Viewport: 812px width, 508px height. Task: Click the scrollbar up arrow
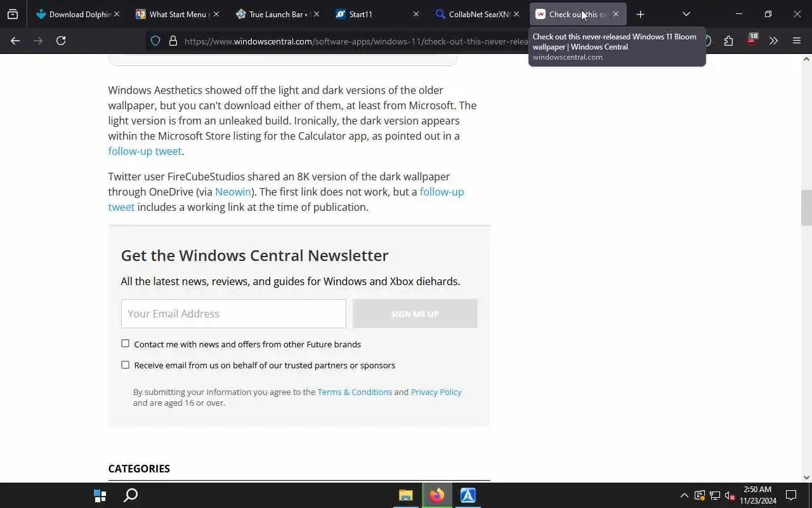point(806,59)
